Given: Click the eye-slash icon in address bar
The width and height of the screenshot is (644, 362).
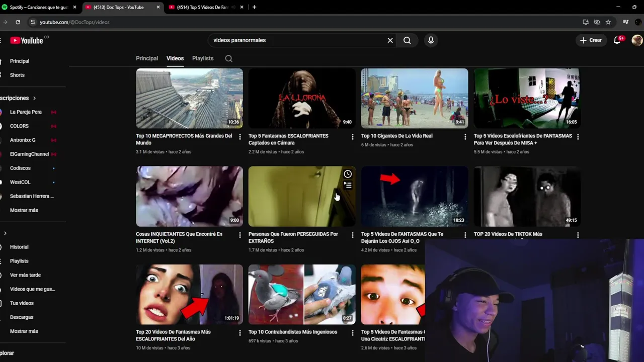Looking at the screenshot, I should pos(597,22).
